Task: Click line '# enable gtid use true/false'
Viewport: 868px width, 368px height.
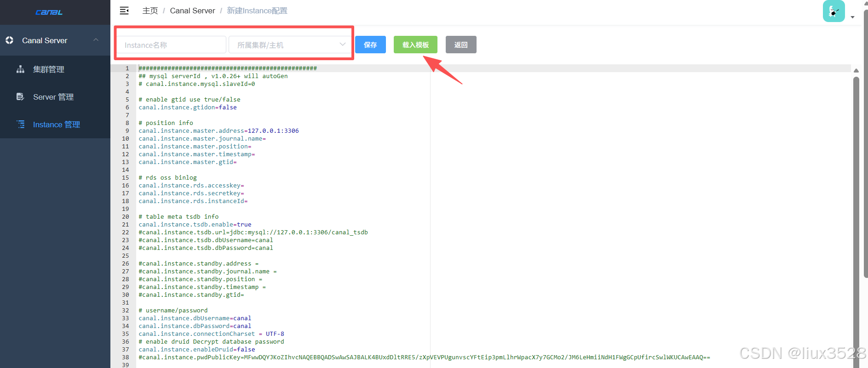Action: (x=190, y=99)
